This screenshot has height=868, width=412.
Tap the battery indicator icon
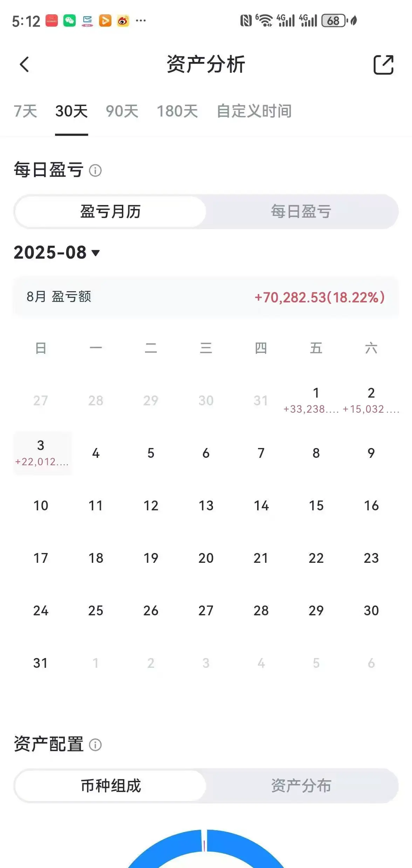tap(334, 21)
